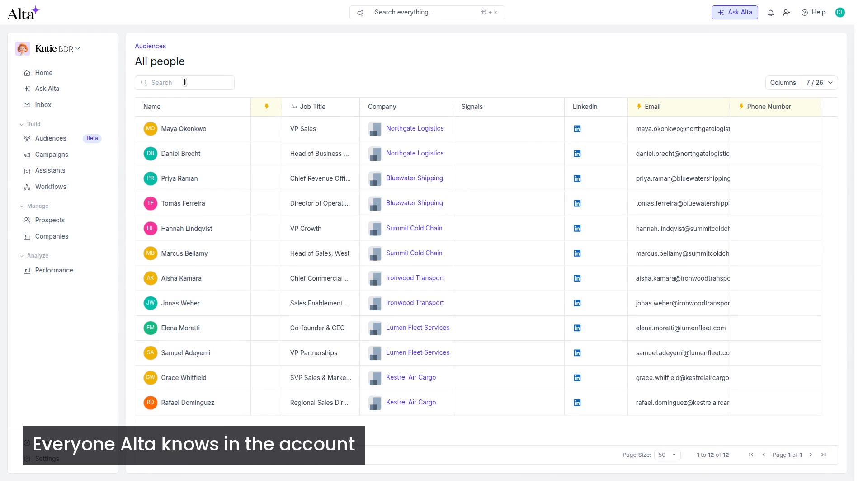This screenshot has width=868, height=488.
Task: Go to last page arrow
Action: [x=823, y=455]
